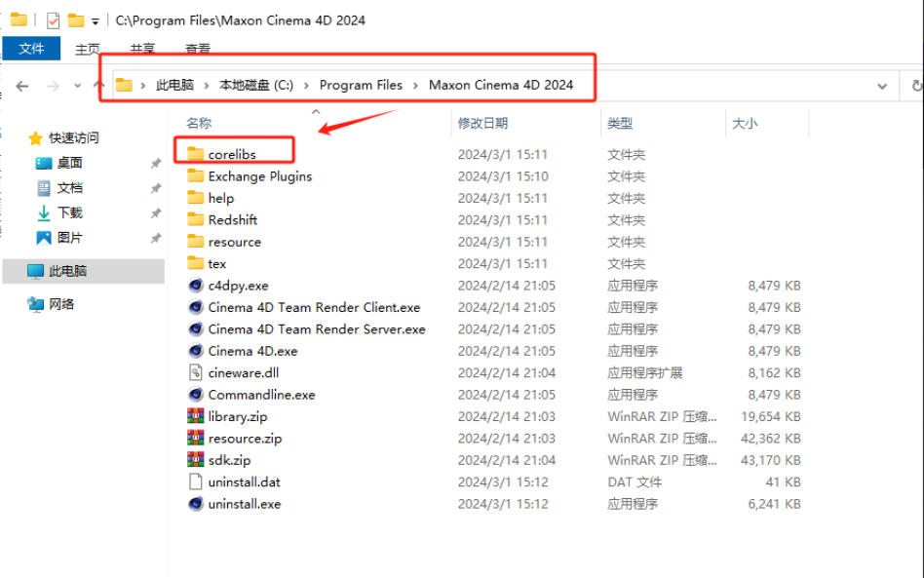Click the tex folder icon

point(195,263)
